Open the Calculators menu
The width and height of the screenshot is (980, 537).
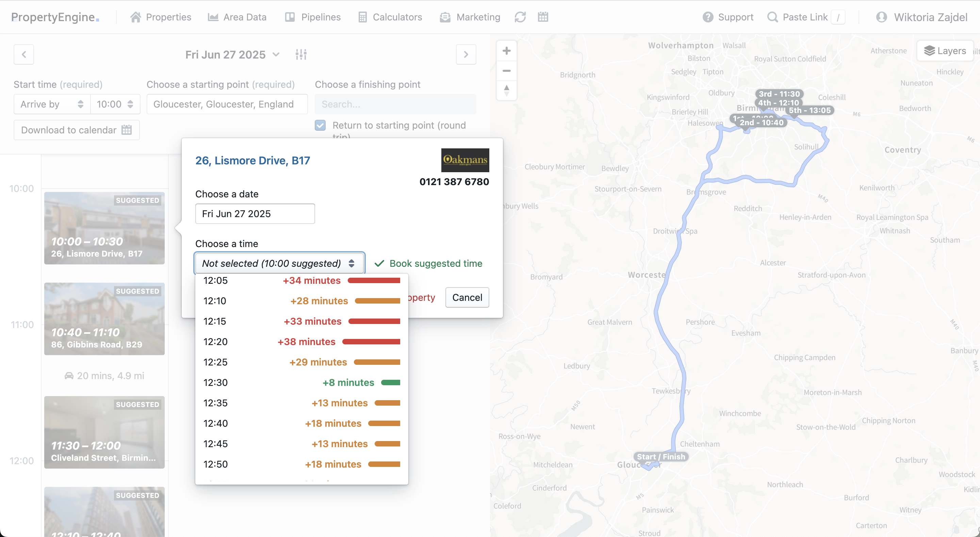click(x=390, y=17)
